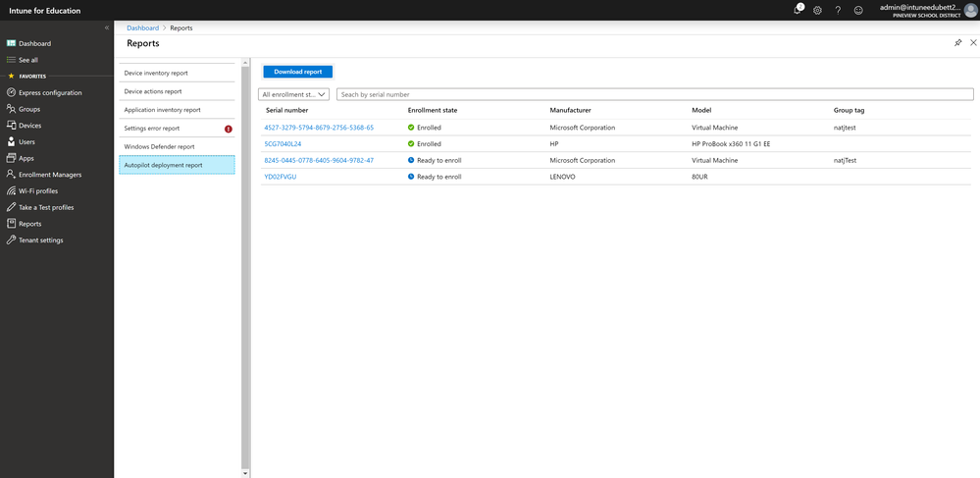Click the Wi-Fi profiles icon

[x=11, y=190]
